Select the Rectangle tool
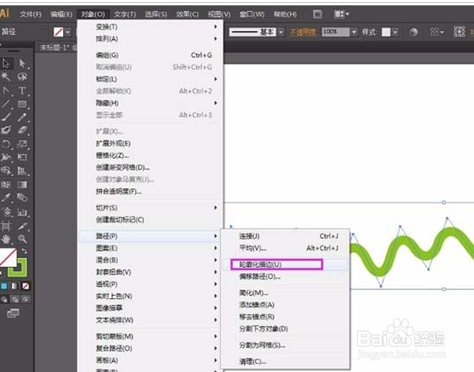The height and width of the screenshot is (372, 474). [22, 104]
